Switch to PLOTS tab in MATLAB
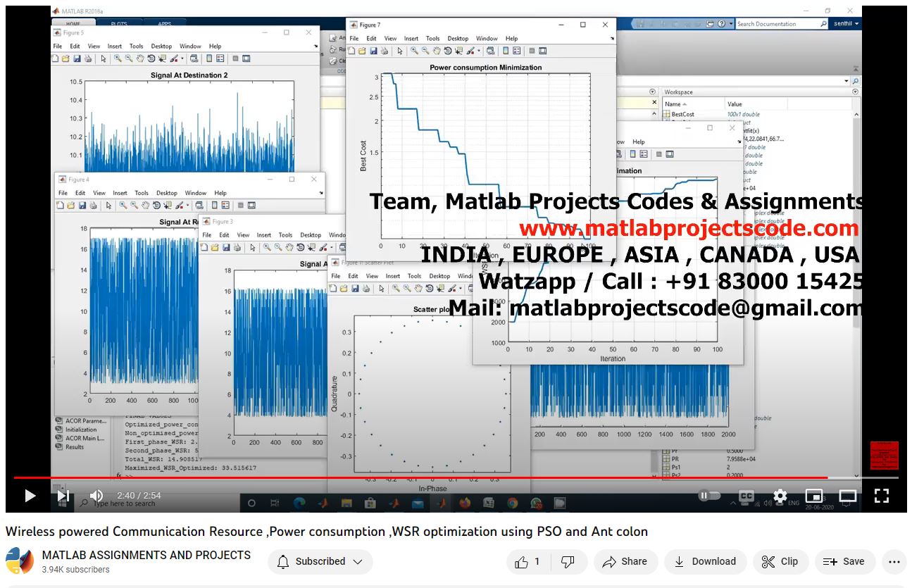This screenshot has height=588, width=912. coord(119,24)
